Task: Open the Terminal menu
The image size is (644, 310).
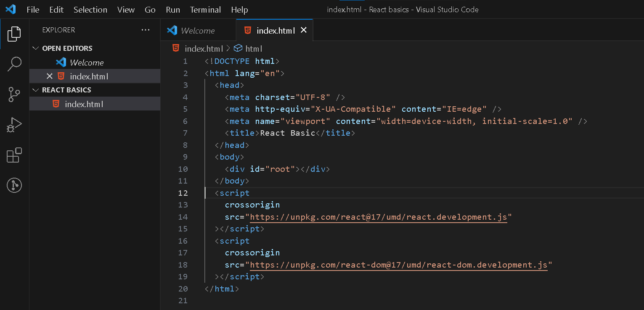Action: click(205, 10)
